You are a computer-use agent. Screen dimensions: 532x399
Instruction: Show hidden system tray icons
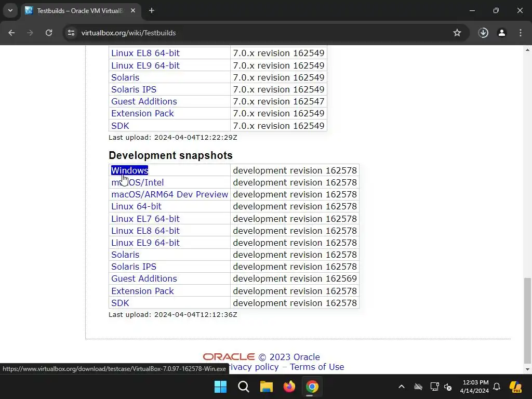402,387
